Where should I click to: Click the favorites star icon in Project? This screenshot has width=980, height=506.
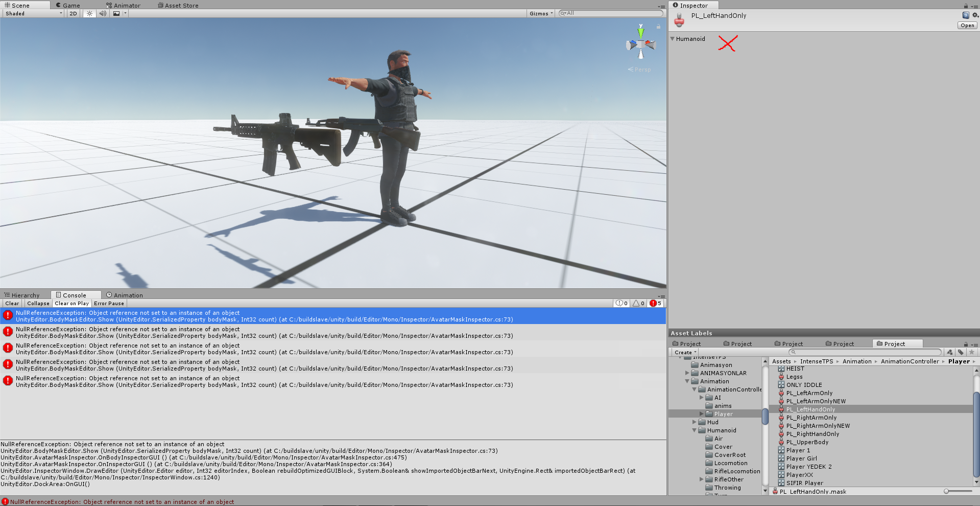pyautogui.click(x=972, y=352)
